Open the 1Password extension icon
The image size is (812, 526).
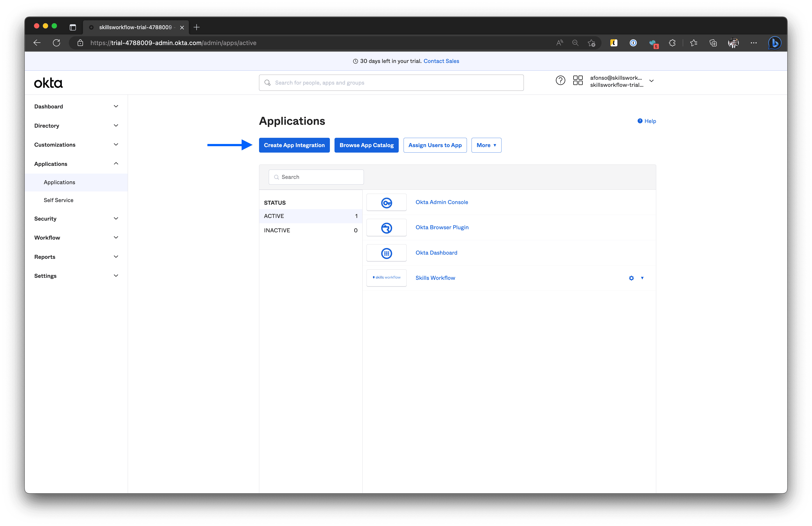click(x=633, y=43)
